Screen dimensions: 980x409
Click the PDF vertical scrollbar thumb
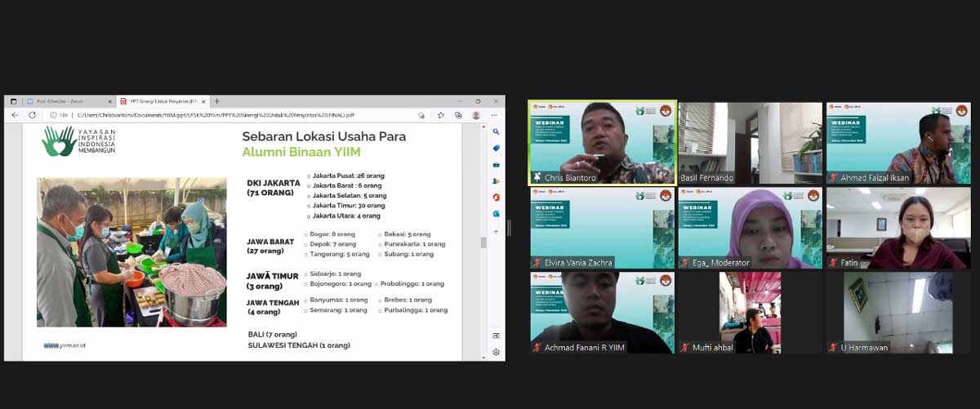pos(483,242)
